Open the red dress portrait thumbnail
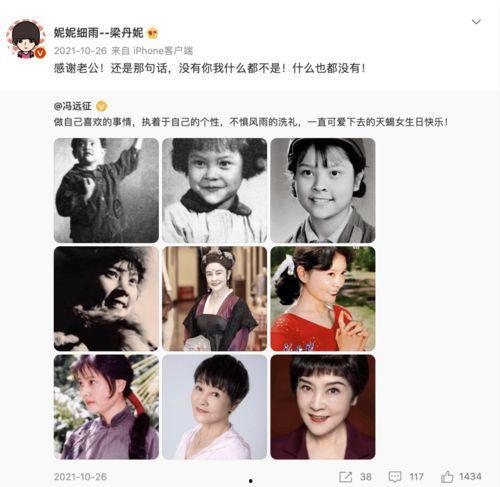Screen dimensions: 500x487 point(323,299)
